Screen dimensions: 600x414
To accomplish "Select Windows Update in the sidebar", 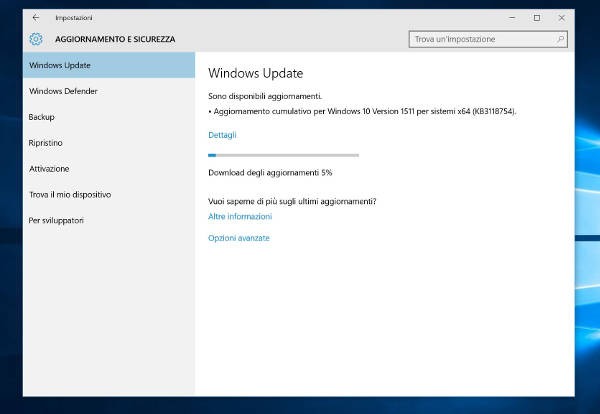I will (109, 65).
